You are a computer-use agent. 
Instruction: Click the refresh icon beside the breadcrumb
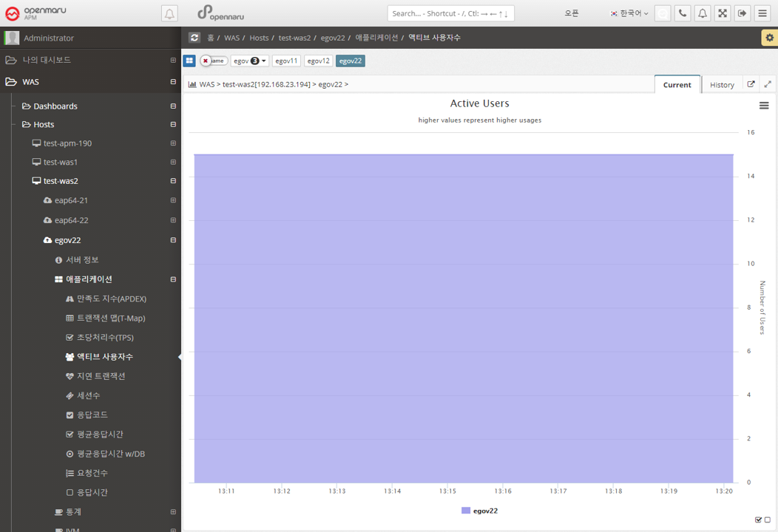point(194,38)
